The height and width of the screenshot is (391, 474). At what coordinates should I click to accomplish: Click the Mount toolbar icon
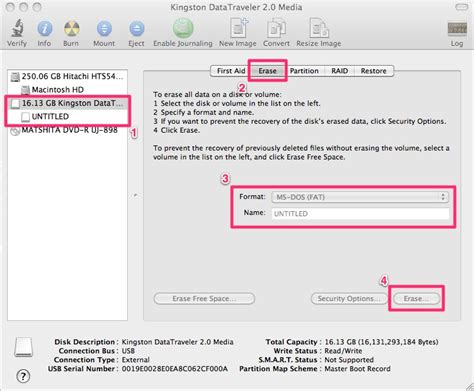(104, 29)
